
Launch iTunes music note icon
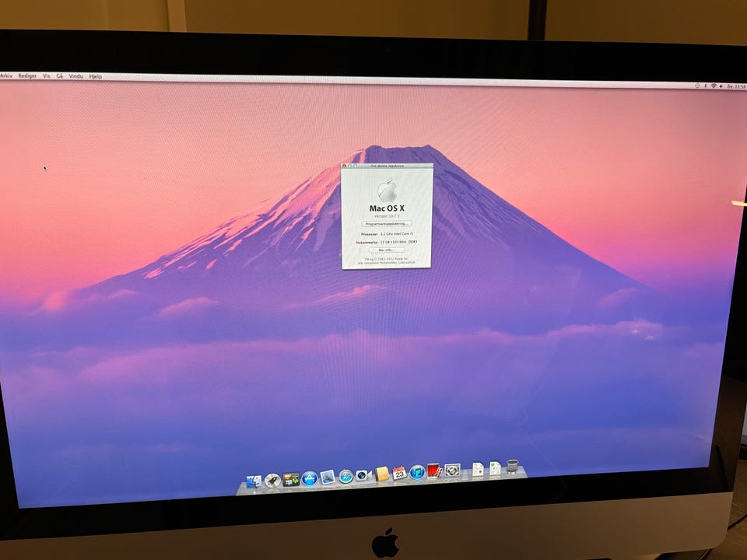pos(417,472)
